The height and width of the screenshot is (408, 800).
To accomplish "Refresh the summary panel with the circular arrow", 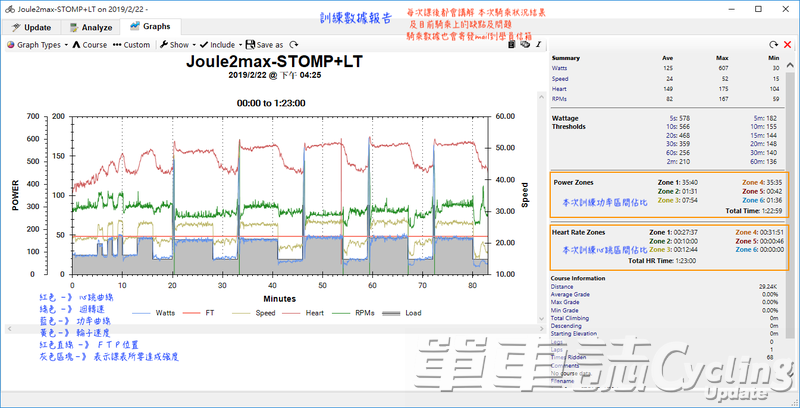I will click(x=774, y=45).
